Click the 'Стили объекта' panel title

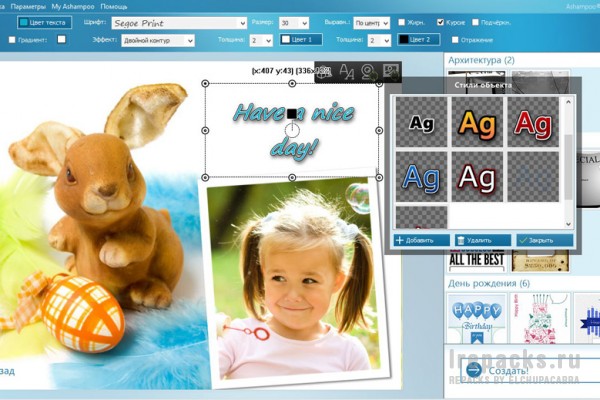pos(483,85)
